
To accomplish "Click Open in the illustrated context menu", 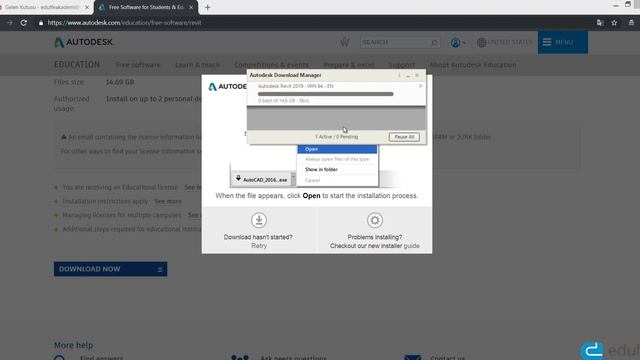I will pyautogui.click(x=337, y=149).
